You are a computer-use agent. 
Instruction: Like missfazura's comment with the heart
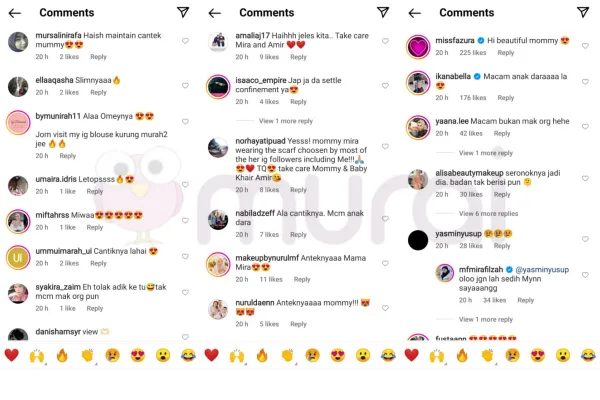pos(585,46)
